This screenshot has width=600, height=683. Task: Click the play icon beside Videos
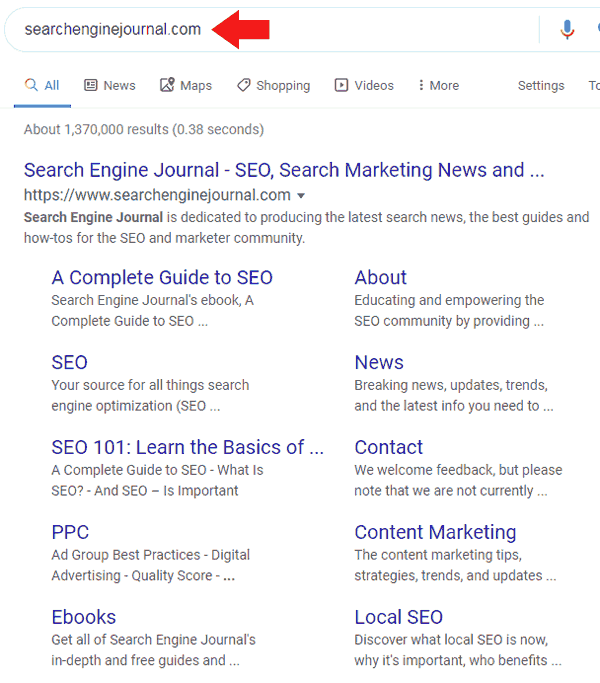[341, 85]
